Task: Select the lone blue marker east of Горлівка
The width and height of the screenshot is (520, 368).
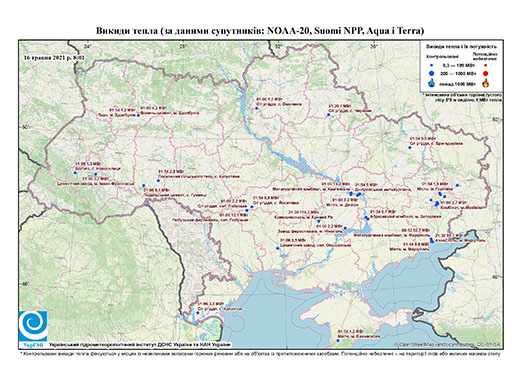Action: [457, 185]
